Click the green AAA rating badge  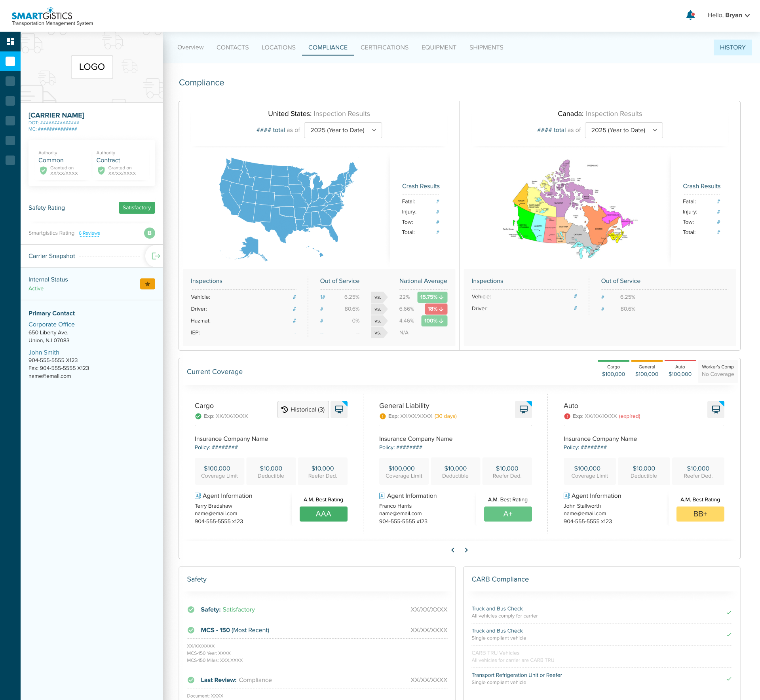coord(323,514)
